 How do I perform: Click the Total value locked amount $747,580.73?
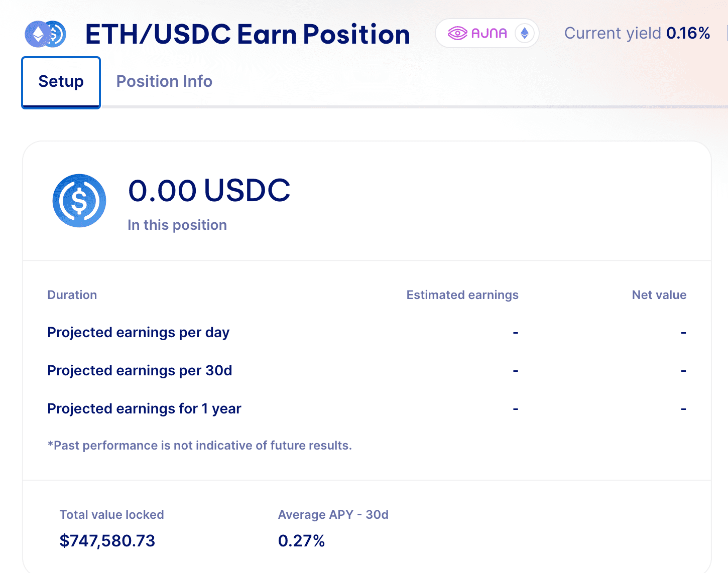(x=107, y=541)
